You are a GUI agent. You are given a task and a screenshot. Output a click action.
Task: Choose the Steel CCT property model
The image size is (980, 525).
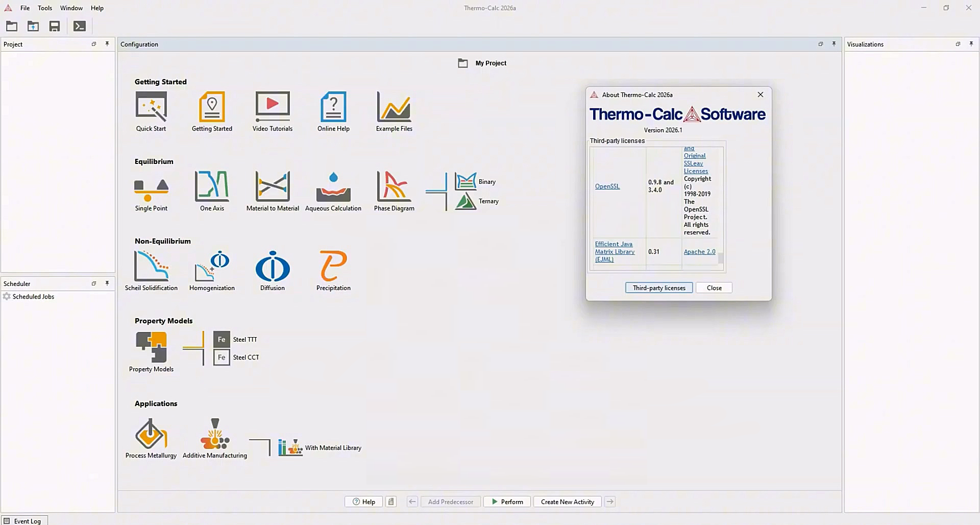[x=236, y=357]
